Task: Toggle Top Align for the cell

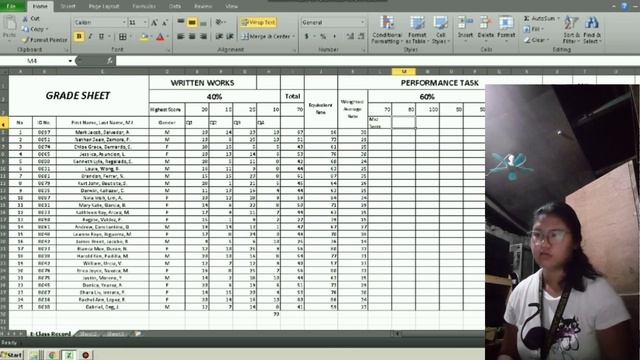Action: (181, 22)
